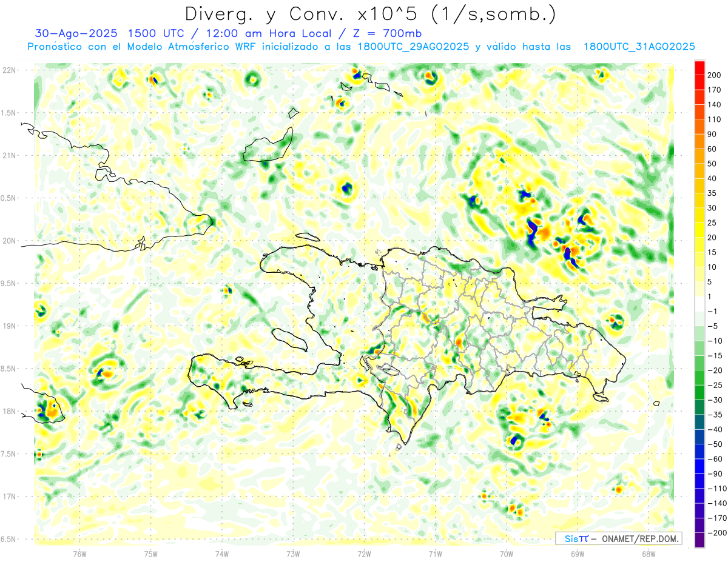Click the colorbar value '-40'

tap(716, 429)
